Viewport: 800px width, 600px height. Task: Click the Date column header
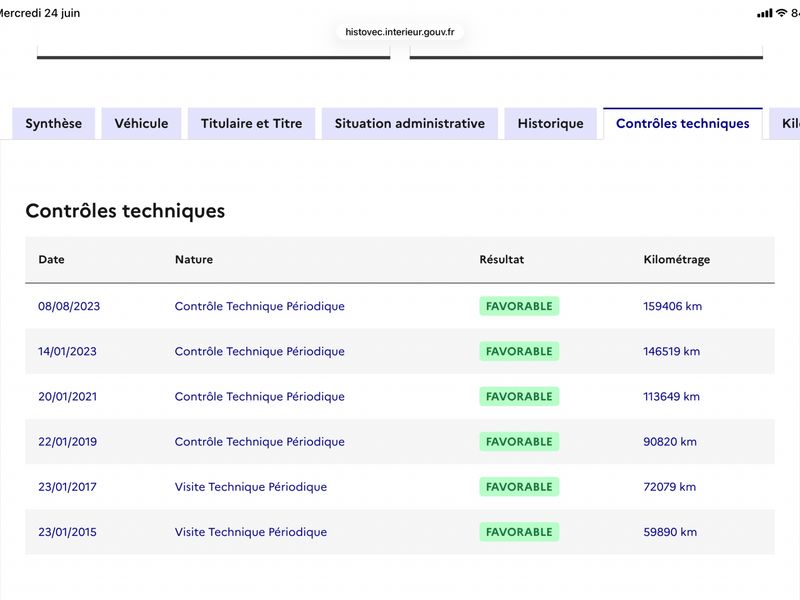click(x=52, y=259)
